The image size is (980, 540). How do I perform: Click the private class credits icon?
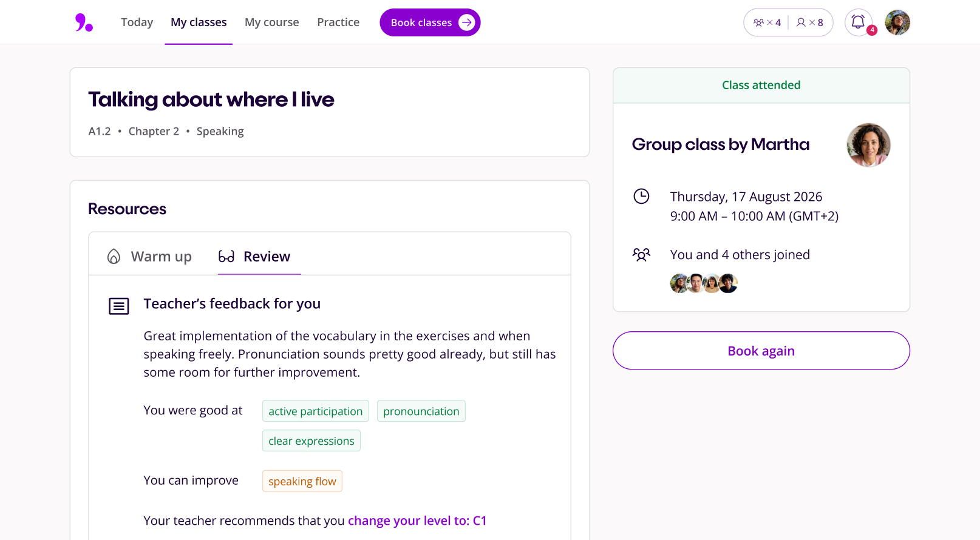[801, 22]
